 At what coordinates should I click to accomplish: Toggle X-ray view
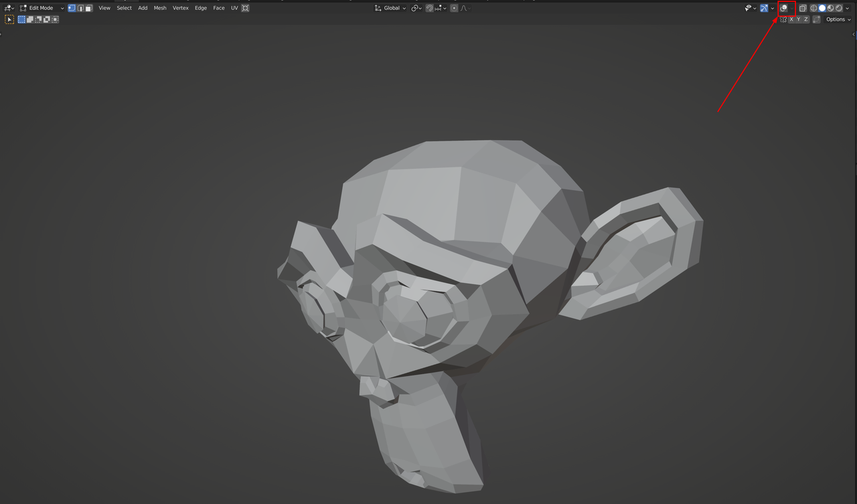[803, 8]
